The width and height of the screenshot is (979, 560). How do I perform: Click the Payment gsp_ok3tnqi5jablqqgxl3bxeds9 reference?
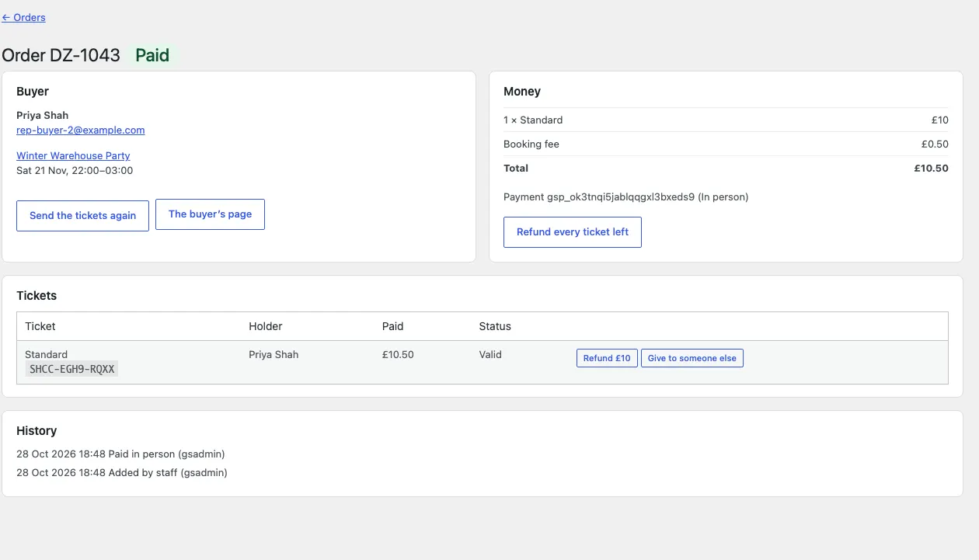pos(625,197)
